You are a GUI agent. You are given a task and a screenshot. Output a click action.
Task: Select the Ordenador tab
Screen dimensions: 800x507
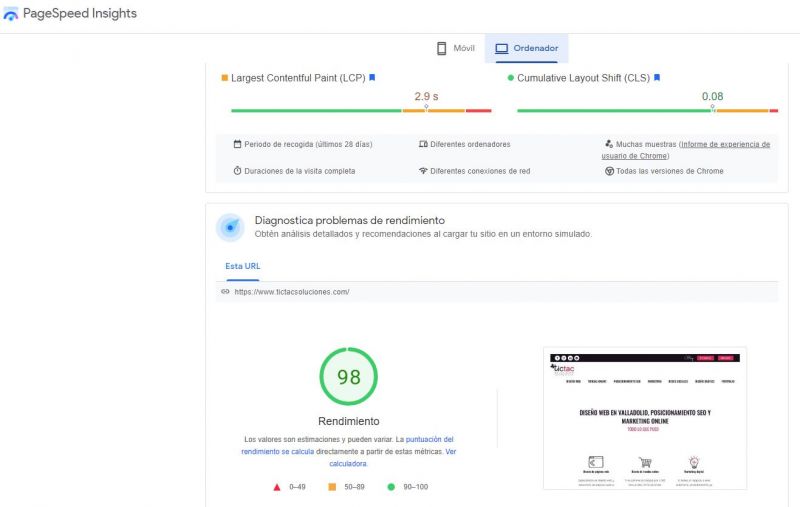click(527, 48)
